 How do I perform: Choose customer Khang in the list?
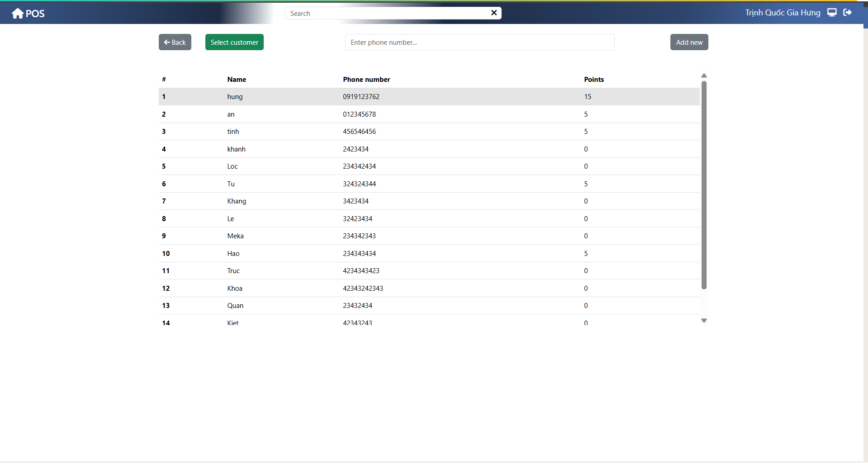click(x=428, y=201)
